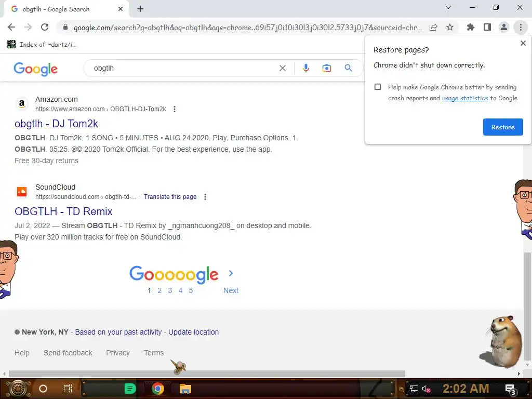Open the Chrome profile avatar icon
Screen dimensions: 532x399
click(x=504, y=27)
